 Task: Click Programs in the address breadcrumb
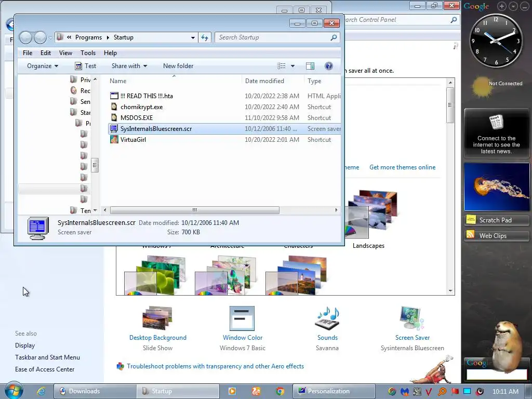click(88, 37)
